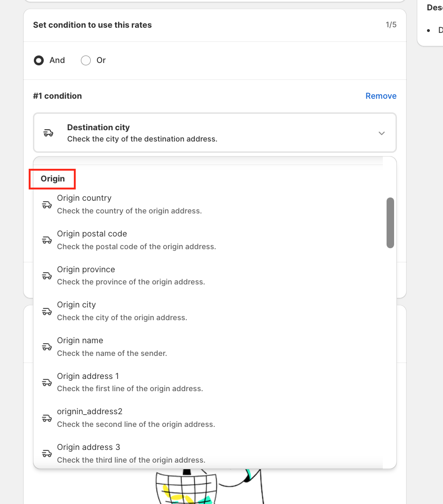Click truck icon beside Origin name

(x=47, y=347)
